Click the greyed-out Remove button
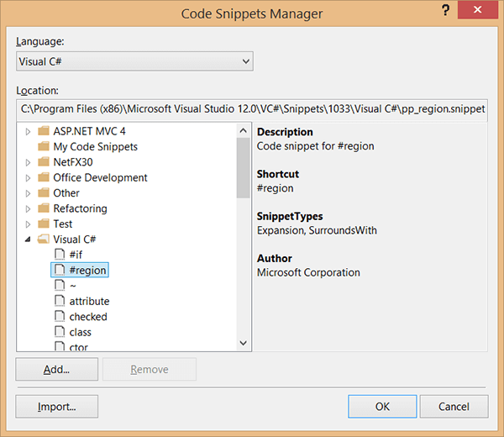This screenshot has height=437, width=504. click(x=150, y=369)
